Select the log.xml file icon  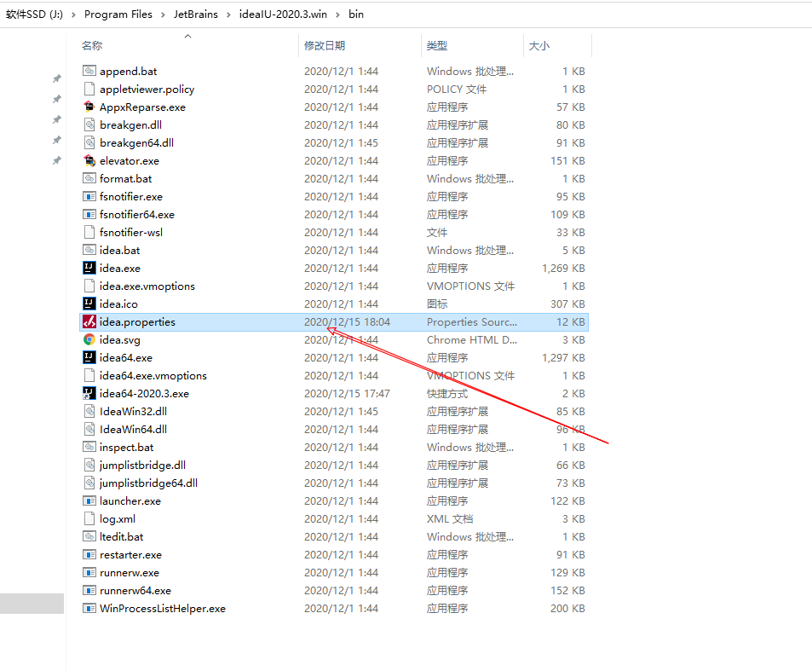tap(90, 518)
